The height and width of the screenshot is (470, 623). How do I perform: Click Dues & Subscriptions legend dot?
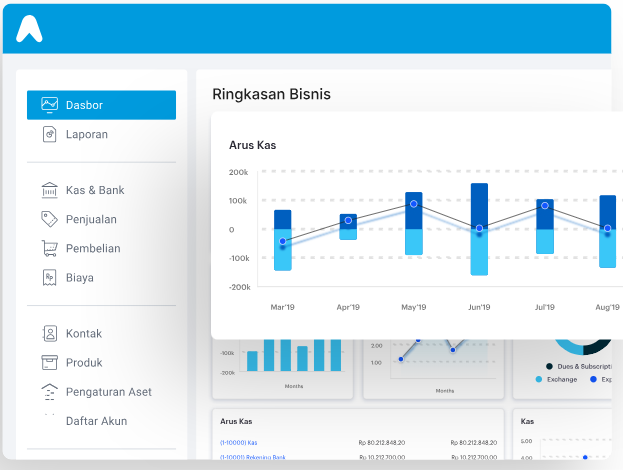[549, 366]
